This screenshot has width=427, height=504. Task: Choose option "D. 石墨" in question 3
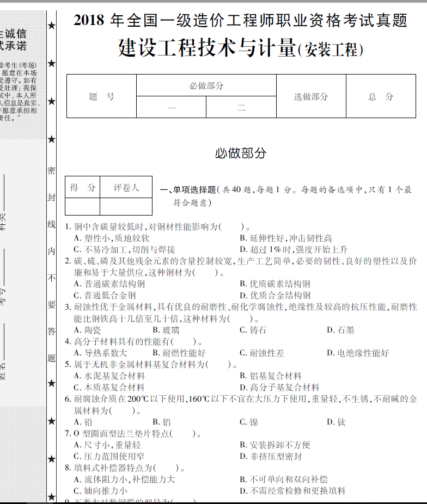tap(340, 330)
